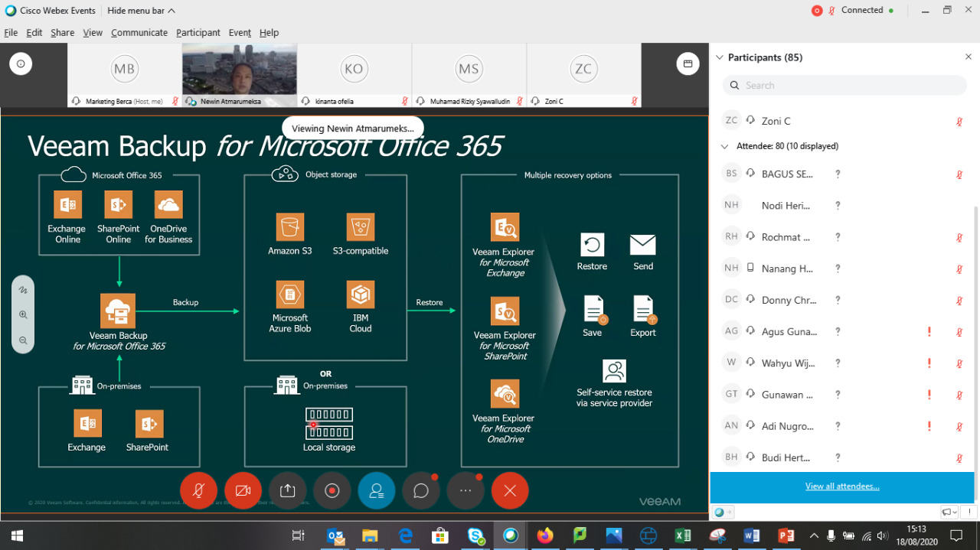The image size is (980, 550).
Task: Click the kinanta ofelia video thumbnail
Action: tap(354, 75)
